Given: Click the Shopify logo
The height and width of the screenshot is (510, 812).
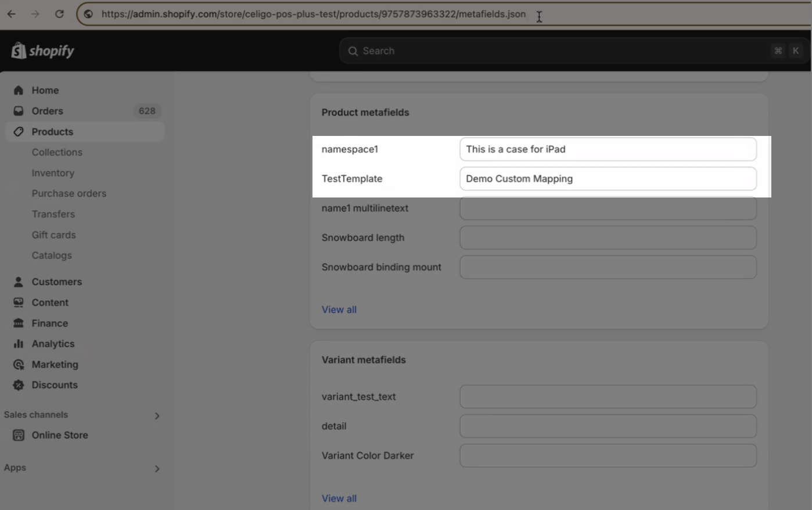Looking at the screenshot, I should 43,51.
